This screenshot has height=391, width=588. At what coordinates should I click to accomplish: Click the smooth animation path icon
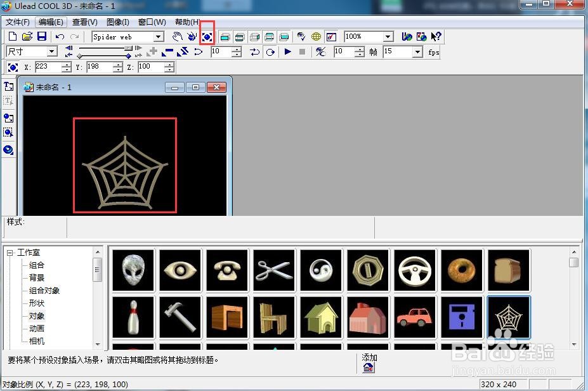[x=198, y=52]
